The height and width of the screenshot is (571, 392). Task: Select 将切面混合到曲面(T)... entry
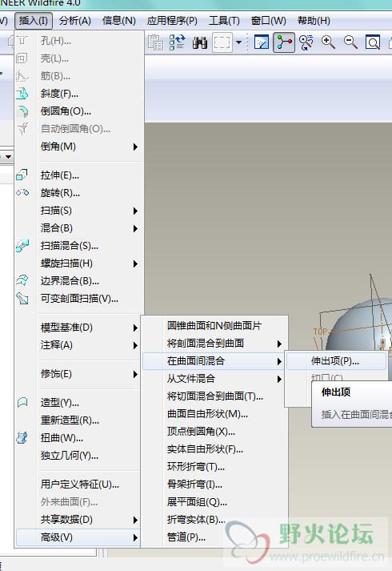click(214, 396)
